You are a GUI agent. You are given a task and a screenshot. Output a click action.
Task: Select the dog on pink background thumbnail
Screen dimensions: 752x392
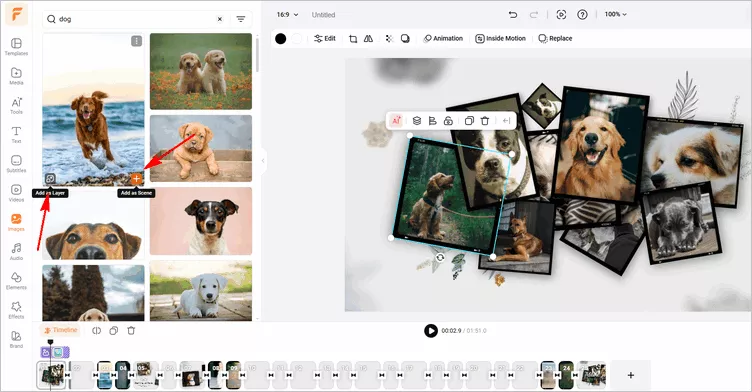pyautogui.click(x=201, y=221)
